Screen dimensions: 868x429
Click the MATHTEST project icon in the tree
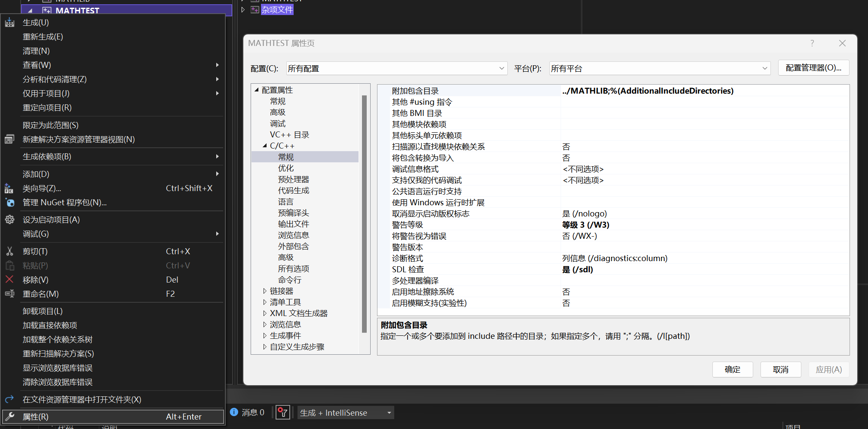47,10
